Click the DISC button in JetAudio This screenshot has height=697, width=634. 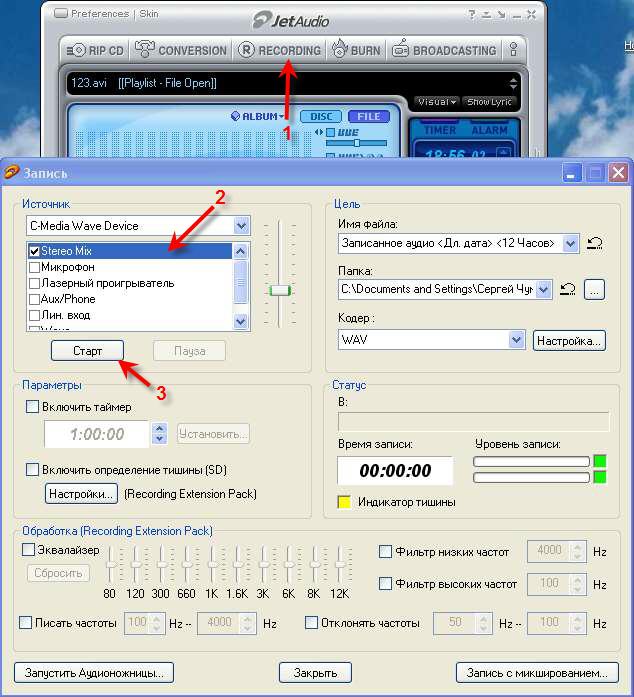pyautogui.click(x=321, y=116)
